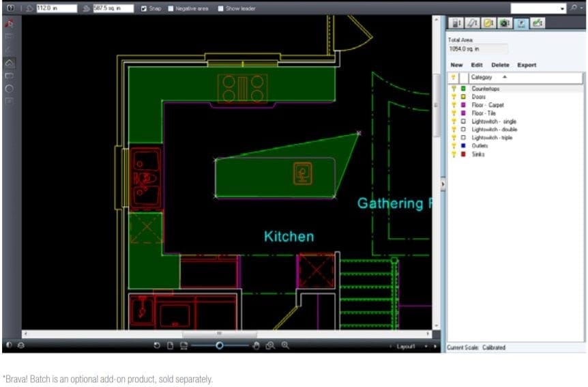Open the active takeoff panel tab
The width and height of the screenshot is (588, 387).
521,23
